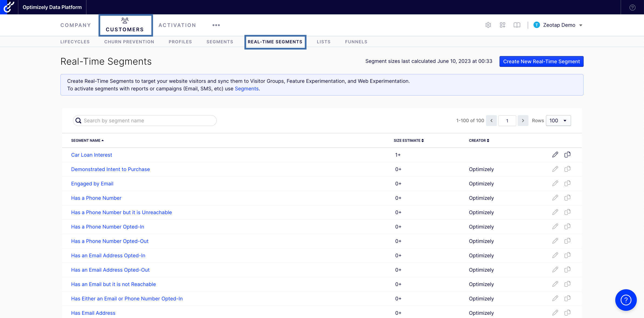644x318 pixels.
Task: Open the app directory grid icon
Action: (502, 25)
